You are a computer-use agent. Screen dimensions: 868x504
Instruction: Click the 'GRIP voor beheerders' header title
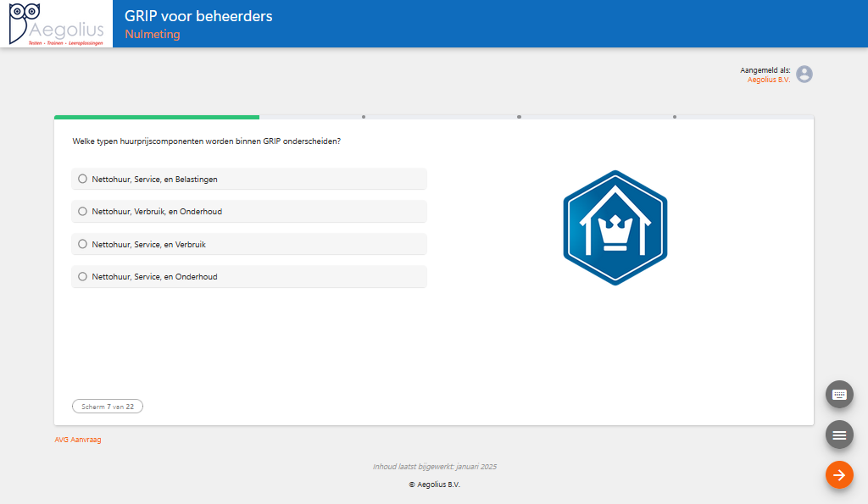coord(198,16)
